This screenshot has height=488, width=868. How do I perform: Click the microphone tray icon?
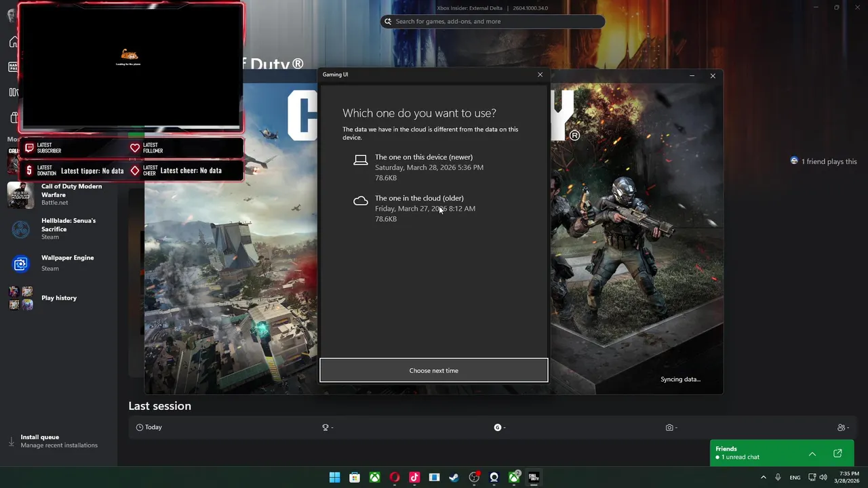[778, 477]
